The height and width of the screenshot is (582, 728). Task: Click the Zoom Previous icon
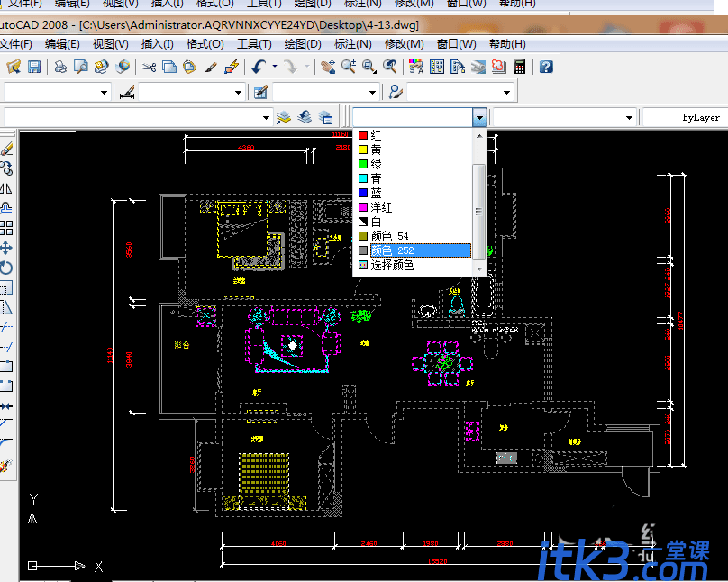[x=389, y=67]
